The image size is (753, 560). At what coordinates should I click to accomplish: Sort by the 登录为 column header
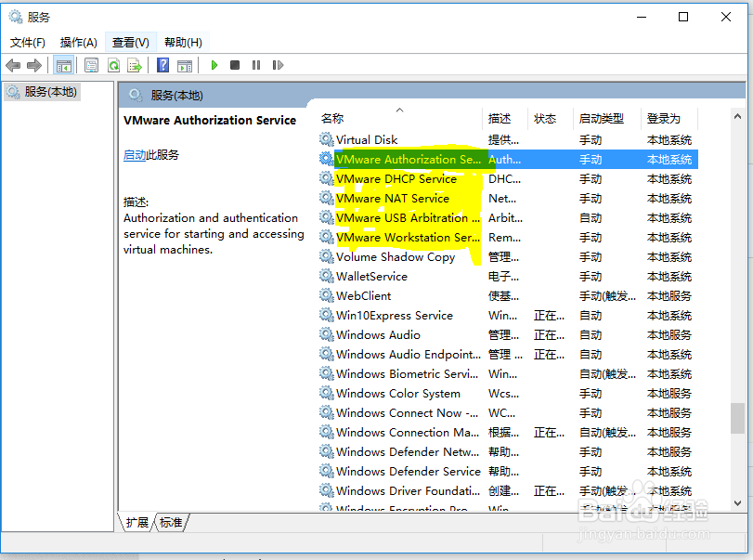(x=669, y=119)
